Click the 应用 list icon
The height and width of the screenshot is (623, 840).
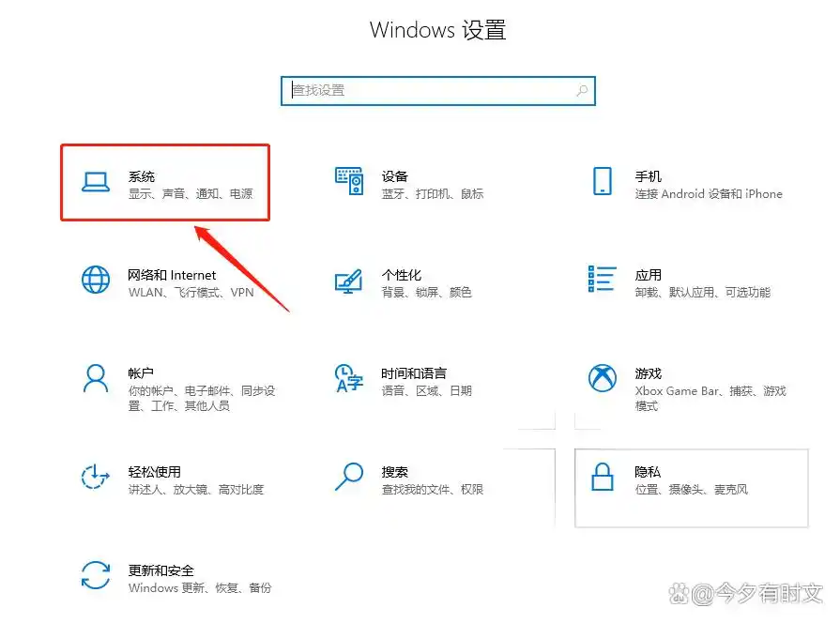[x=603, y=279]
